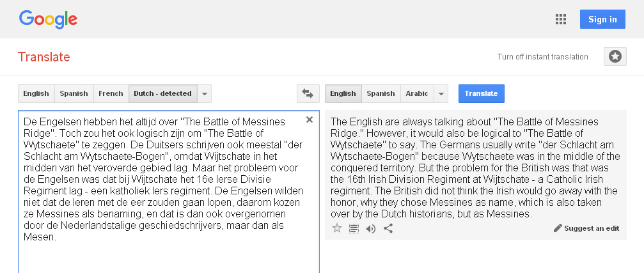644x273 pixels.
Task: Click the Suggest an edit pencil
Action: pyautogui.click(x=586, y=228)
